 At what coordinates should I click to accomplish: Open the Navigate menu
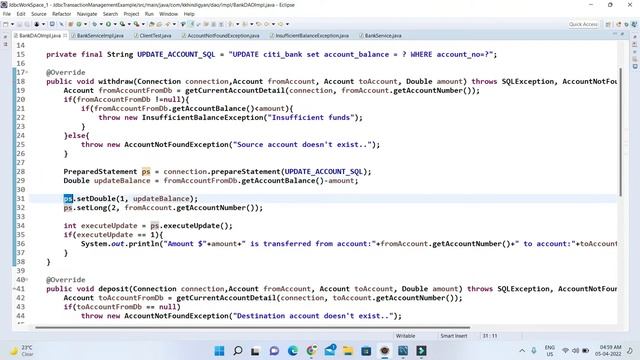[x=87, y=14]
